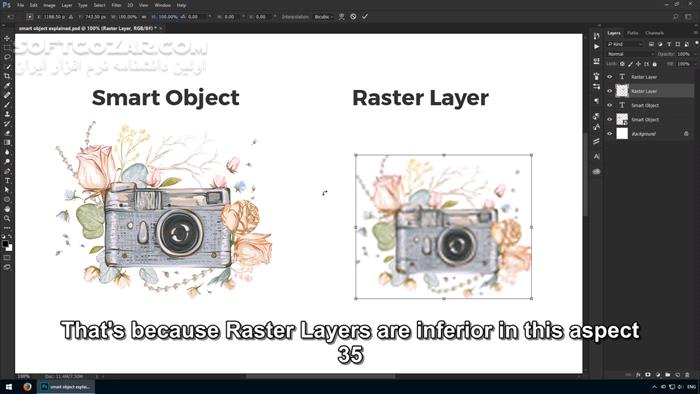
Task: Select the Spot Healing Brush tool
Action: (7, 95)
